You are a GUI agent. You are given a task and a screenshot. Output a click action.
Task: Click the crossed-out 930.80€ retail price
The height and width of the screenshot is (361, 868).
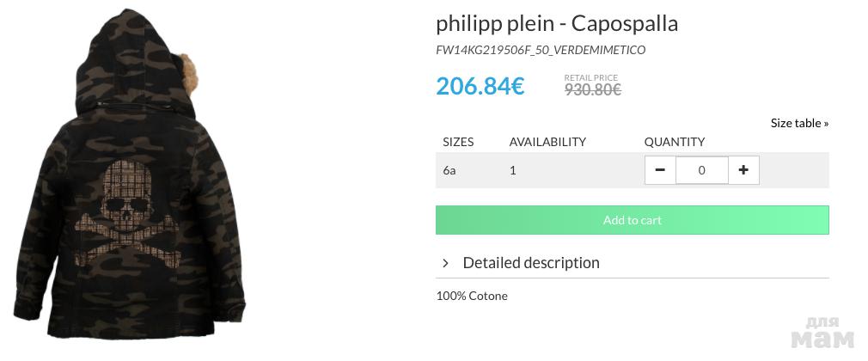(592, 89)
